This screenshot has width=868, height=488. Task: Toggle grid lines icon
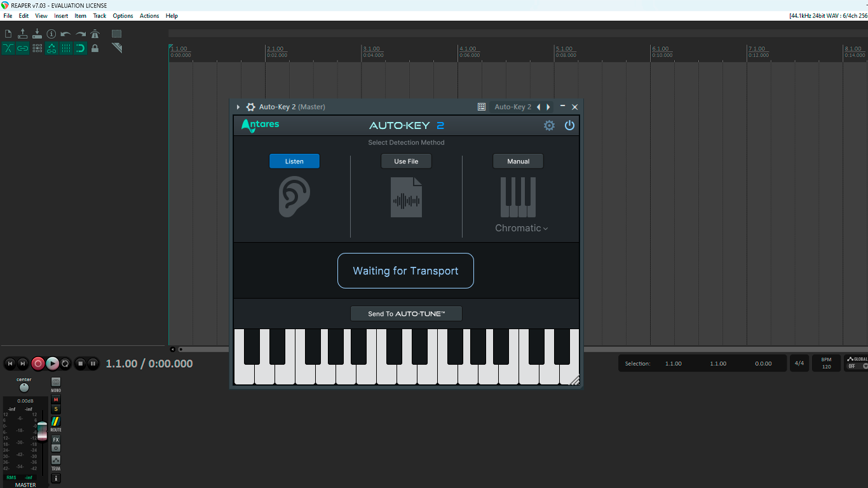(66, 48)
